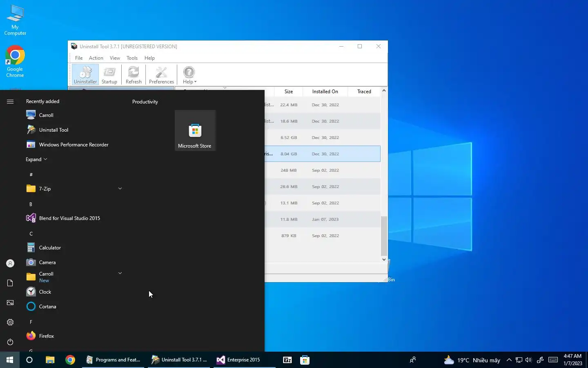Image resolution: width=588 pixels, height=368 pixels.
Task: Open Carroll under Recently added
Action: click(x=73, y=115)
